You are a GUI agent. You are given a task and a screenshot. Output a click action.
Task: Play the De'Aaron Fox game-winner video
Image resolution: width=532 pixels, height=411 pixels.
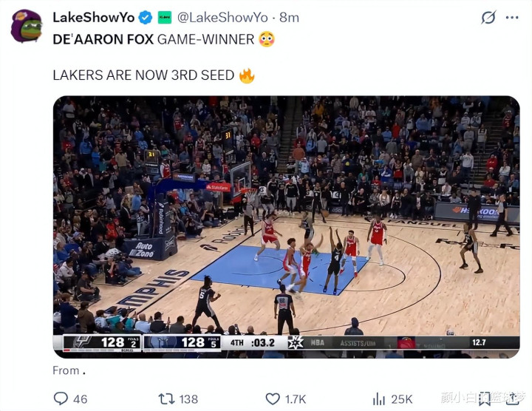[287, 227]
